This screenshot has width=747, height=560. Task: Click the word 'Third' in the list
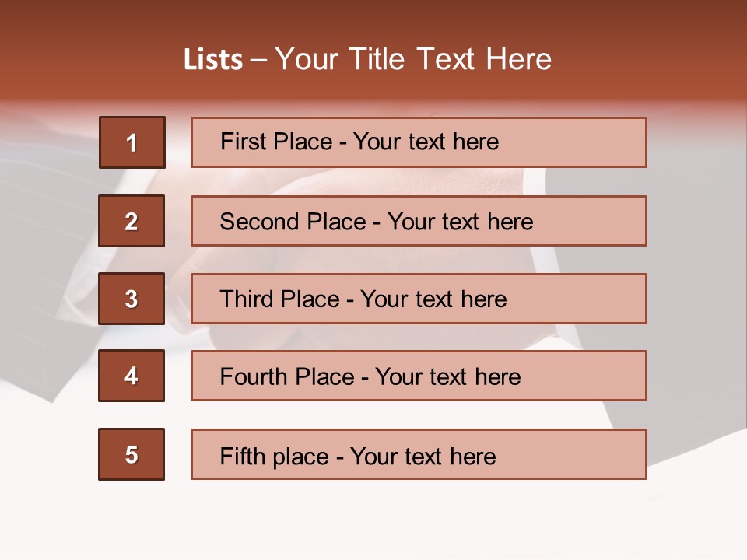point(247,299)
